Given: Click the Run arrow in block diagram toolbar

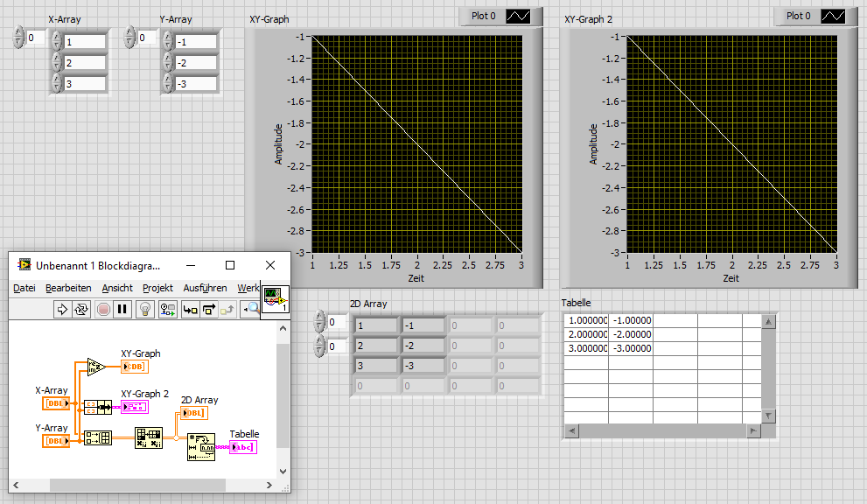Looking at the screenshot, I should [x=62, y=309].
